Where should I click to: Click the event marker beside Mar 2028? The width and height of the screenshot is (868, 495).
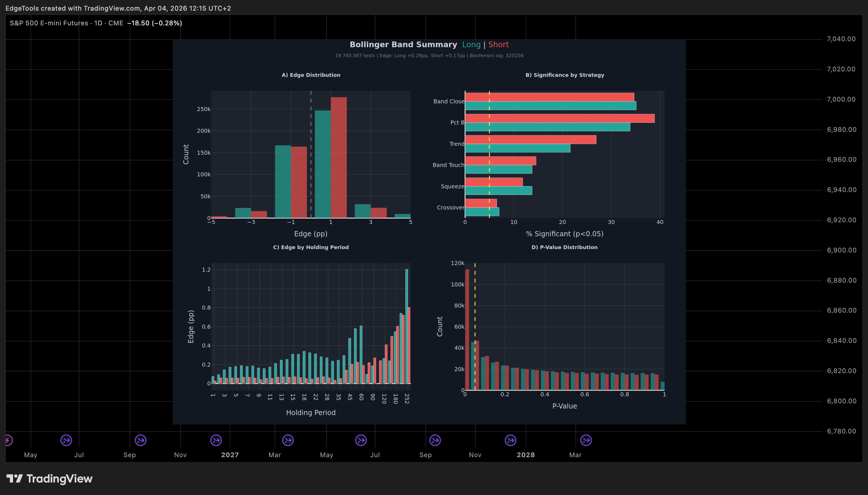click(586, 440)
